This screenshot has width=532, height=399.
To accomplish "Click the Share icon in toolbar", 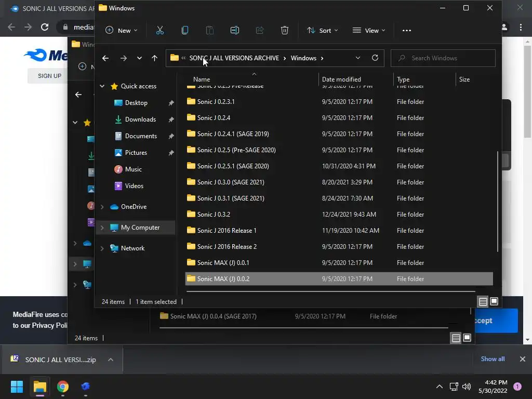I will click(260, 30).
